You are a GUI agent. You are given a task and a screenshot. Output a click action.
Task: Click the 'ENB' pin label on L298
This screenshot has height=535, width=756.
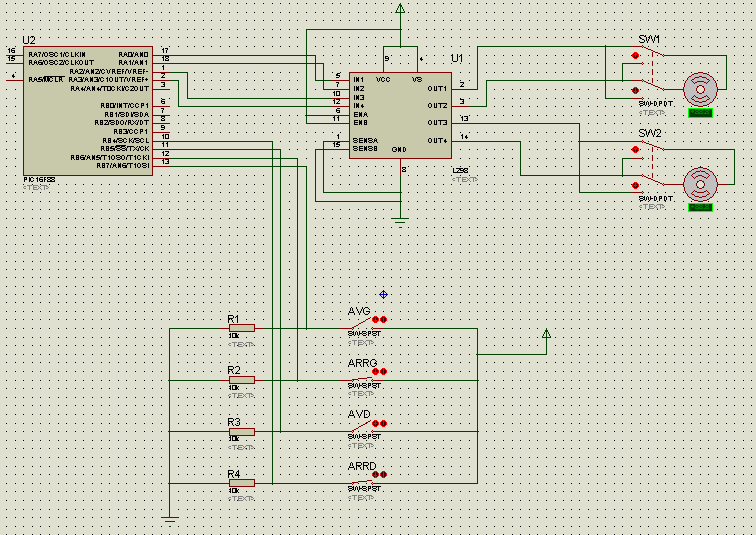click(361, 123)
